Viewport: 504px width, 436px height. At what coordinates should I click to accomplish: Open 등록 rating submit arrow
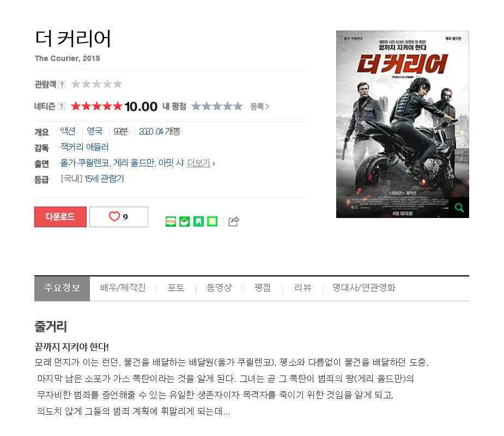tap(259, 106)
